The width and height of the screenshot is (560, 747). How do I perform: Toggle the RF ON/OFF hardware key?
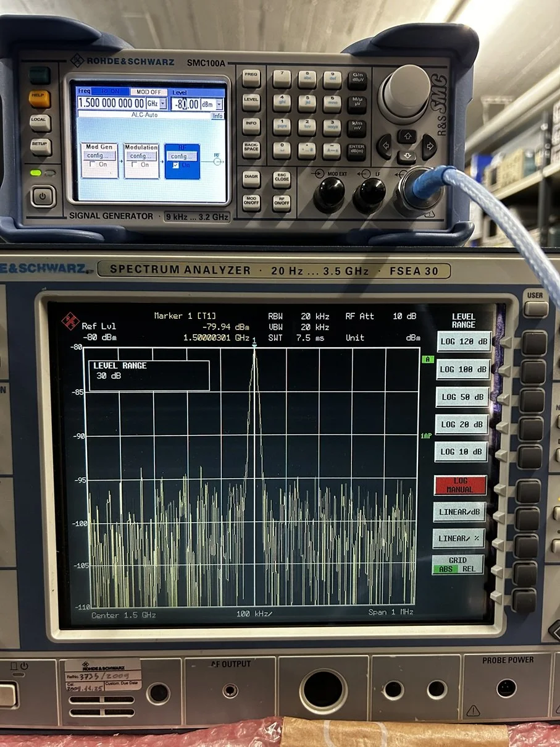click(x=282, y=203)
